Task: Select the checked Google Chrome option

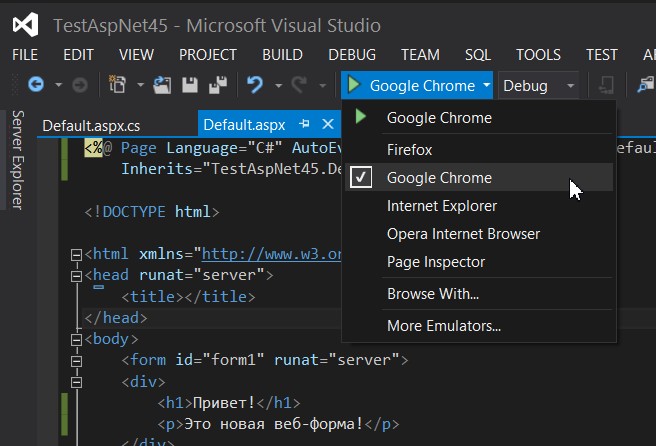Action: pos(479,178)
